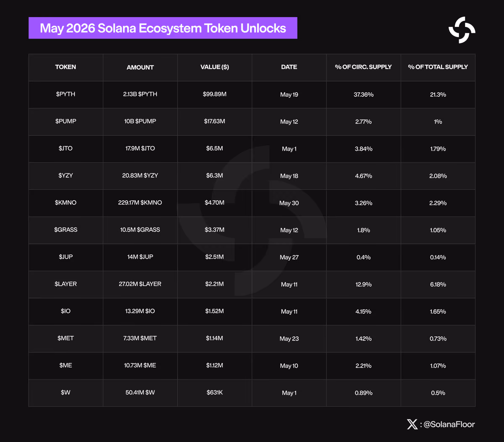Select the 12.9% cell
Viewport: 504px width, 442px height.
364,284
